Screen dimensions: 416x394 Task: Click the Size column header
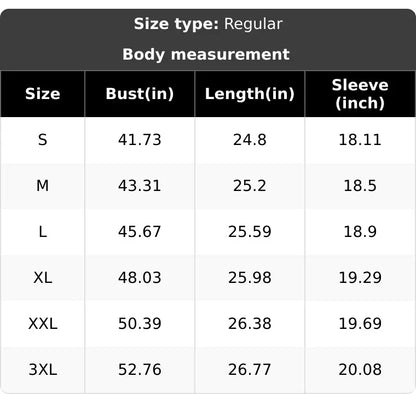(43, 94)
